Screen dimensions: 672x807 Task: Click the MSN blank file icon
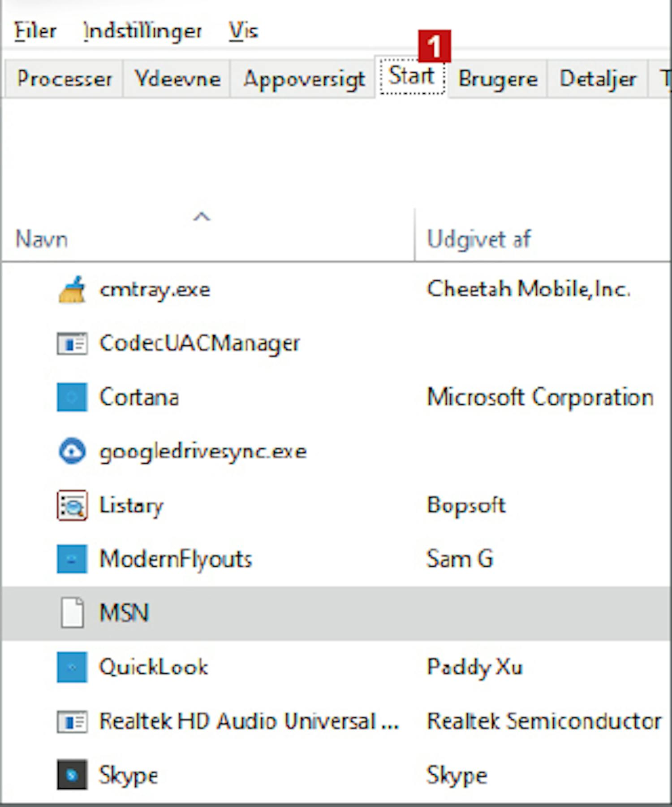[72, 613]
